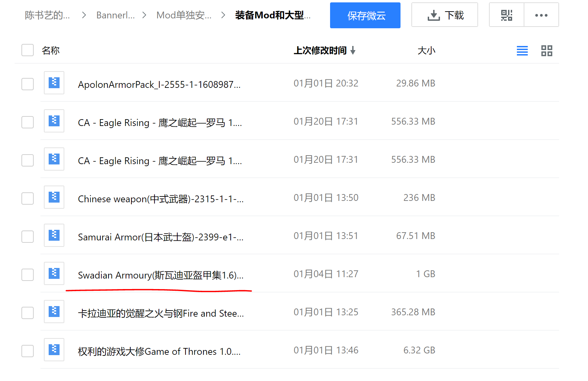Click the ApolonArmorPack zip file icon

pos(54,83)
